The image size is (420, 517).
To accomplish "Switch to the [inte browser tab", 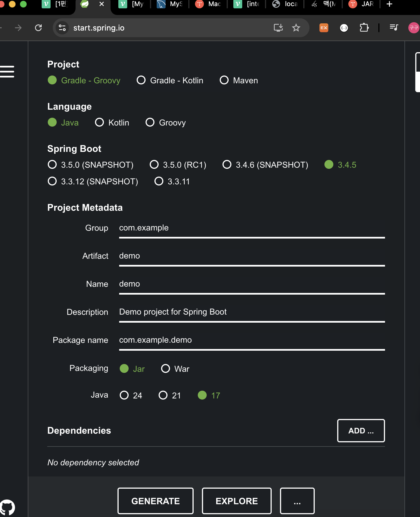I will point(247,4).
